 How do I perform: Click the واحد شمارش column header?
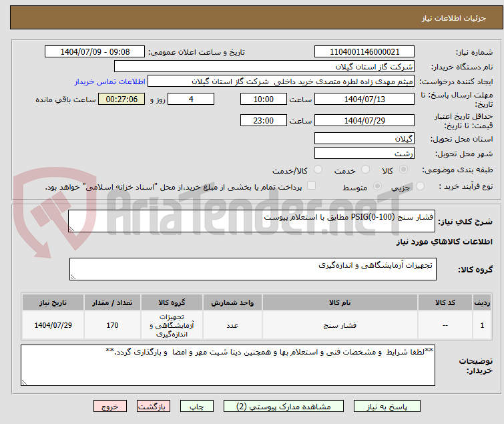[232, 302]
